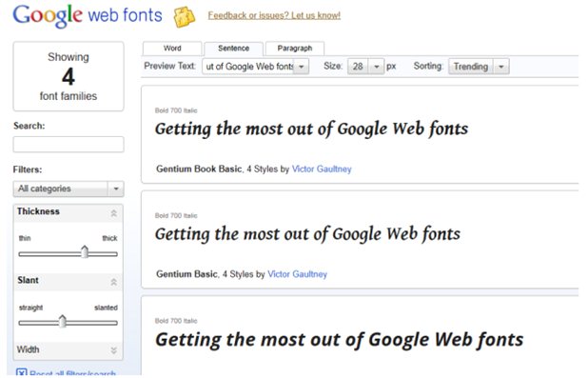
Task: Open the Sorting dropdown arrow
Action: click(501, 67)
